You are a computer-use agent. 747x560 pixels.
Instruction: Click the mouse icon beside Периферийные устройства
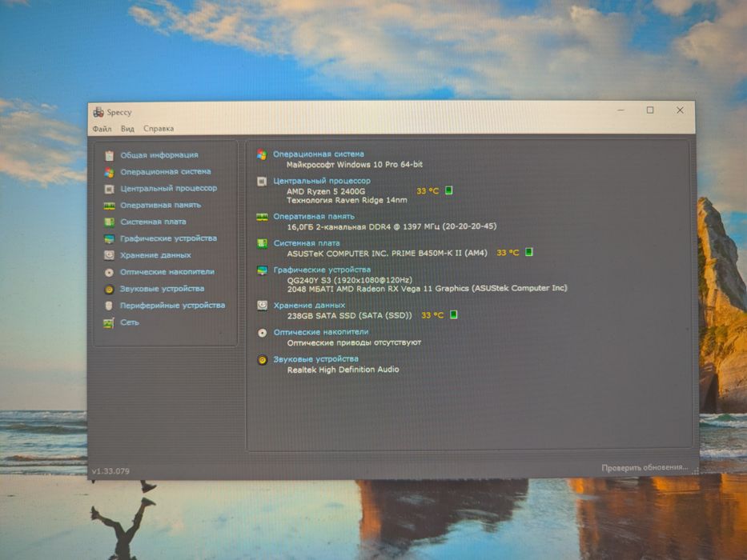[109, 306]
